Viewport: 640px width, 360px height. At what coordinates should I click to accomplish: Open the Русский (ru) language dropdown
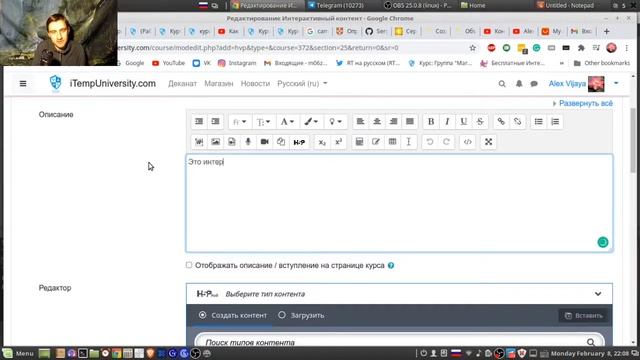pyautogui.click(x=302, y=84)
